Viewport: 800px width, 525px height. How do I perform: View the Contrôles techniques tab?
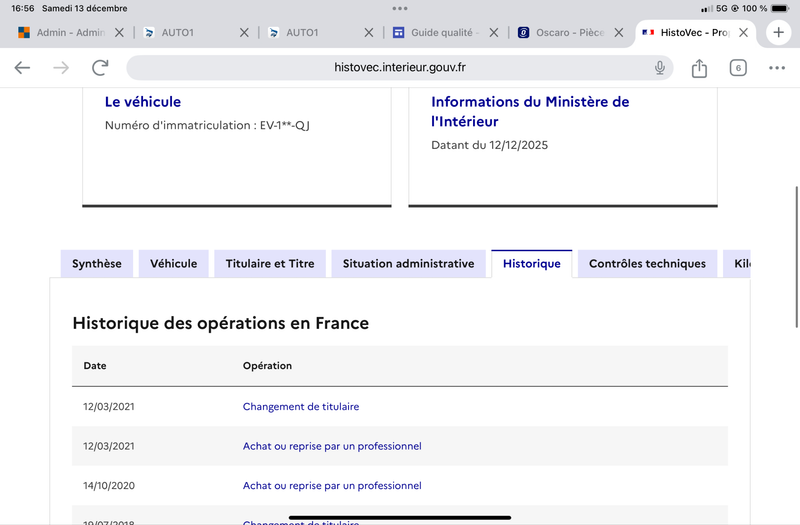coord(647,264)
